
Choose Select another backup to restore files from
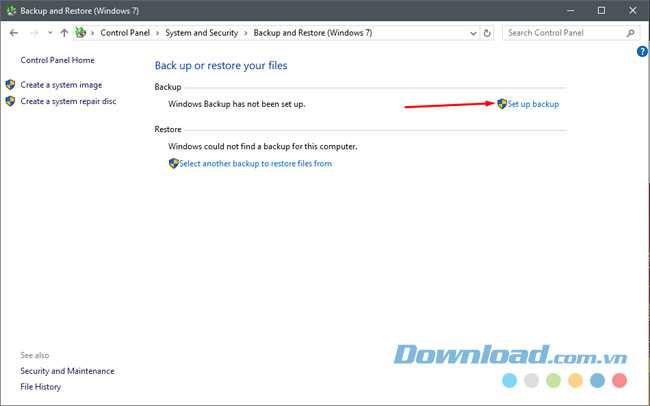[x=255, y=163]
